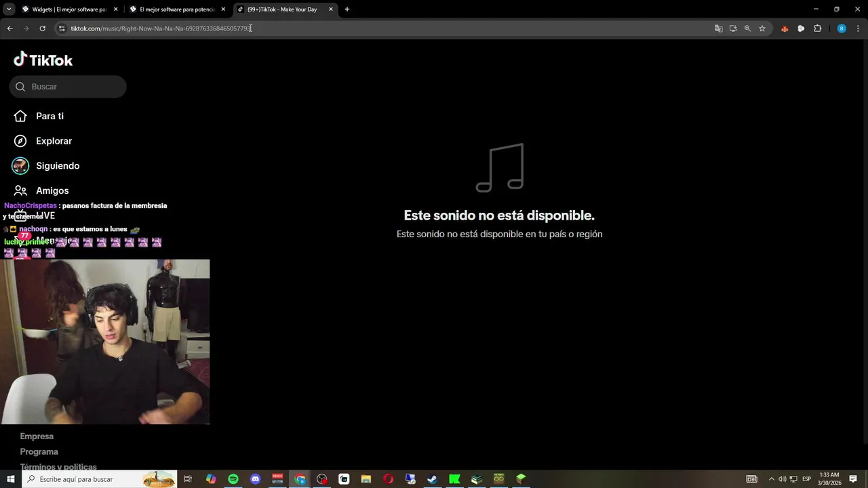This screenshot has width=868, height=488.
Task: Open the Para ti feed
Action: click(50, 116)
